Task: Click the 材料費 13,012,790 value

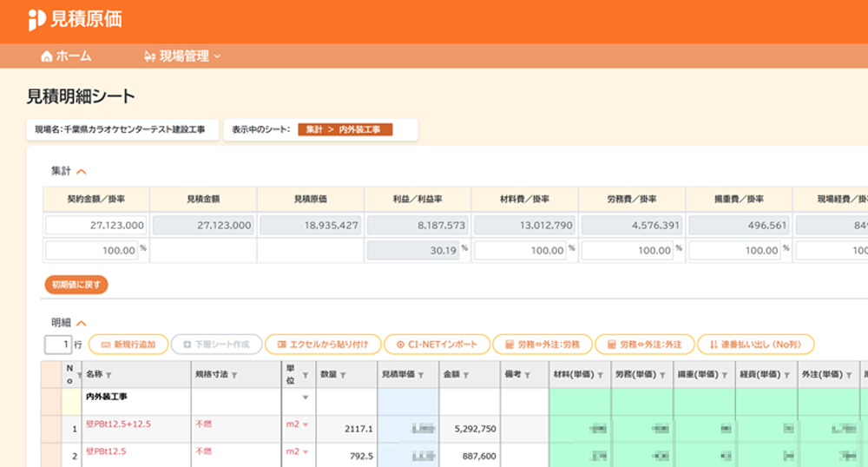Action: tap(525, 225)
